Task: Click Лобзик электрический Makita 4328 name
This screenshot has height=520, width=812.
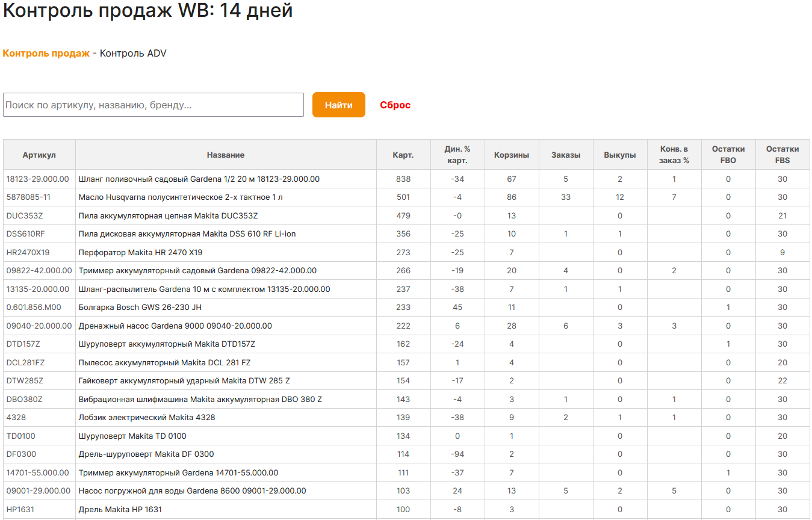Action: click(x=147, y=417)
